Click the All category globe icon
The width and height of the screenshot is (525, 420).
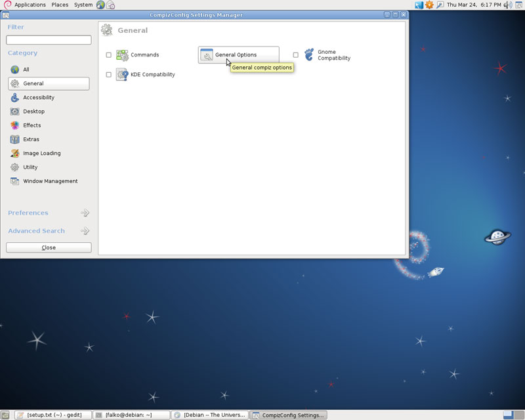14,70
